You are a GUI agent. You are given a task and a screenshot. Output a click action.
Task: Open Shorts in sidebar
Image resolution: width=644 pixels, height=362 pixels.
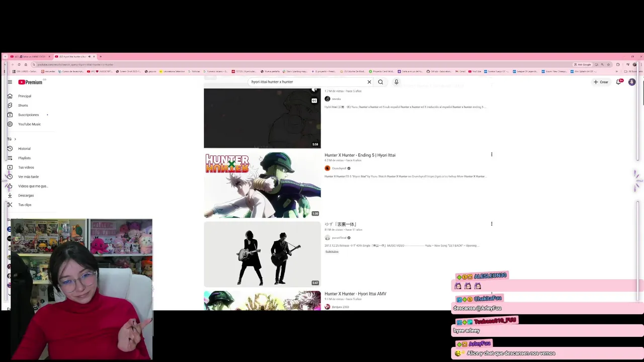pos(23,106)
